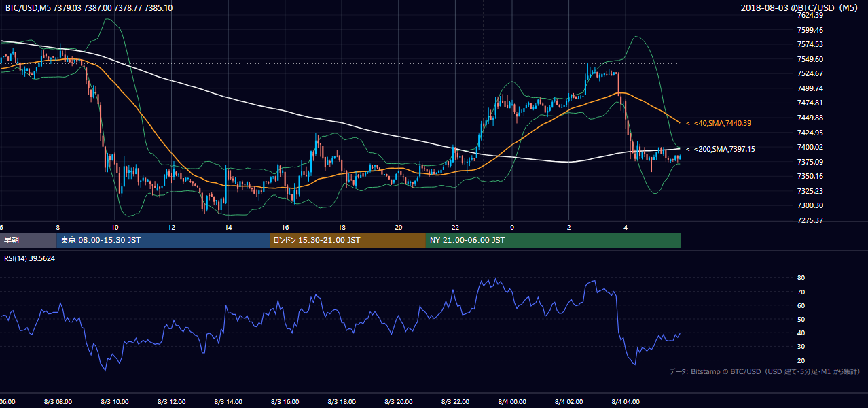Click price axis label 7275.37
Screen dimensions: 868x408
point(810,220)
